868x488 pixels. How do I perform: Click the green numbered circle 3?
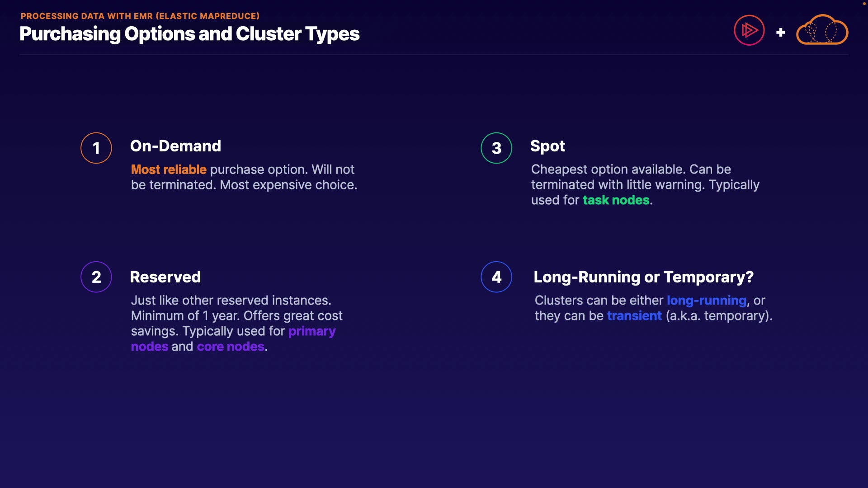click(x=496, y=148)
